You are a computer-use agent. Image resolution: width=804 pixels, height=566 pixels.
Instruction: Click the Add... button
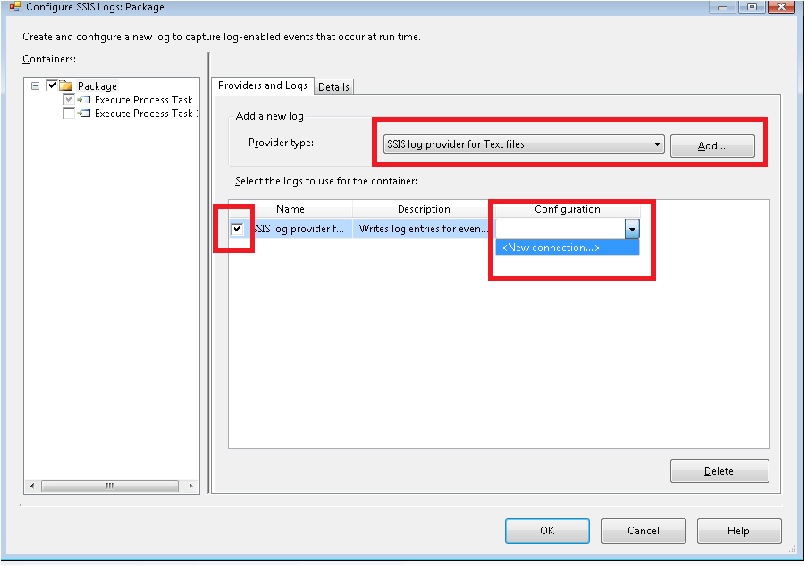click(712, 146)
